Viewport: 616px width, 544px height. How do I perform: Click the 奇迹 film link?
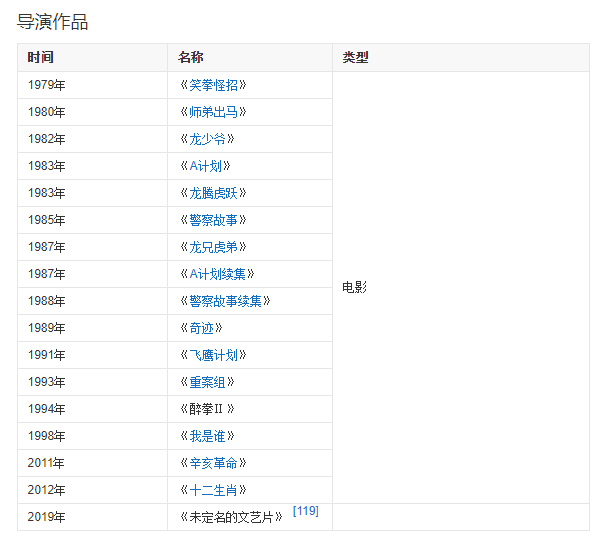(x=201, y=328)
